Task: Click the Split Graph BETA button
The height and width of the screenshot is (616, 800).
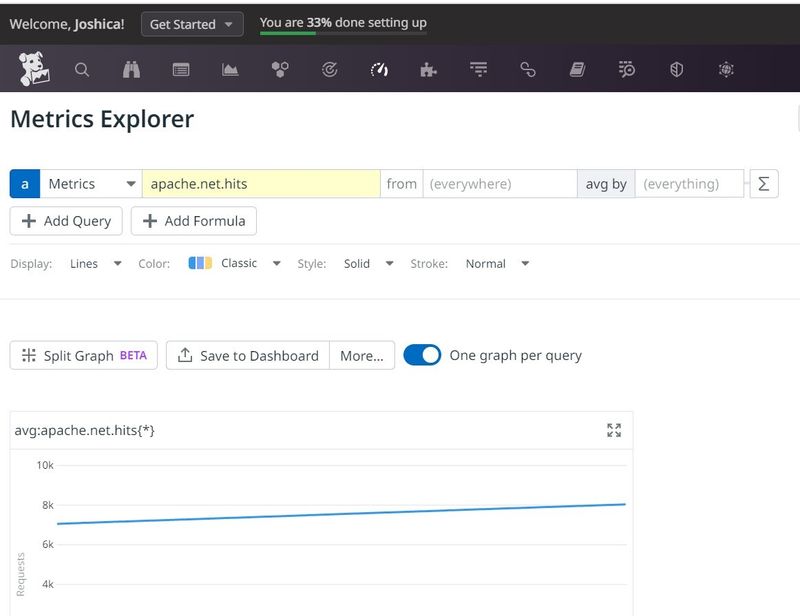Action: [x=84, y=355]
